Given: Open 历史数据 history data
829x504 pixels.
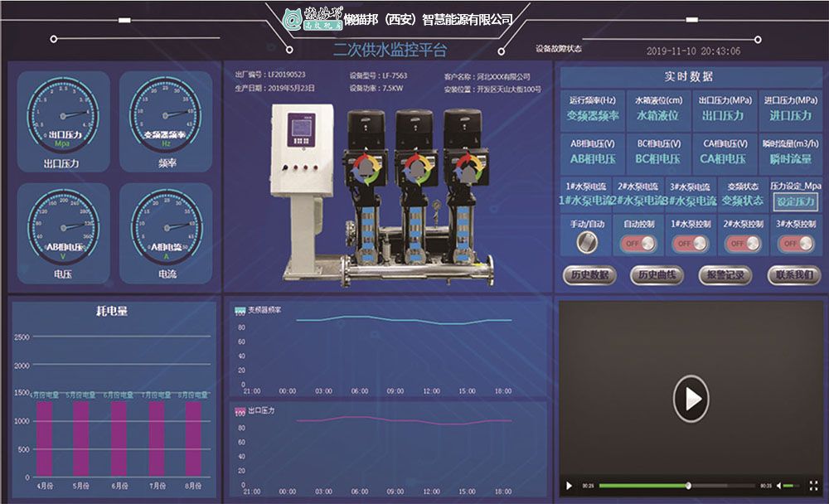Looking at the screenshot, I should pyautogui.click(x=589, y=275).
